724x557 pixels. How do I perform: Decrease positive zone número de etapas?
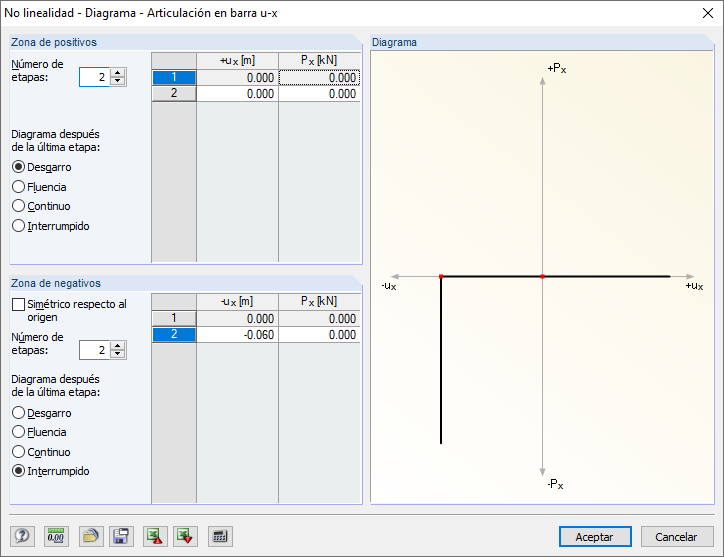click(x=118, y=81)
